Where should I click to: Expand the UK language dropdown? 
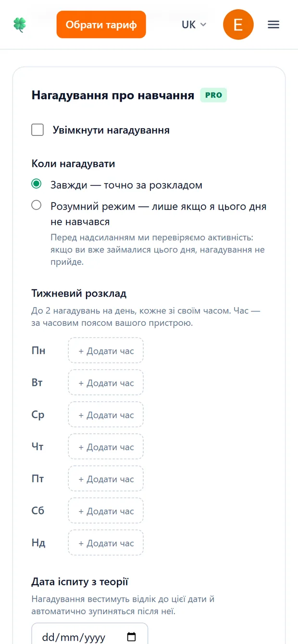(194, 24)
